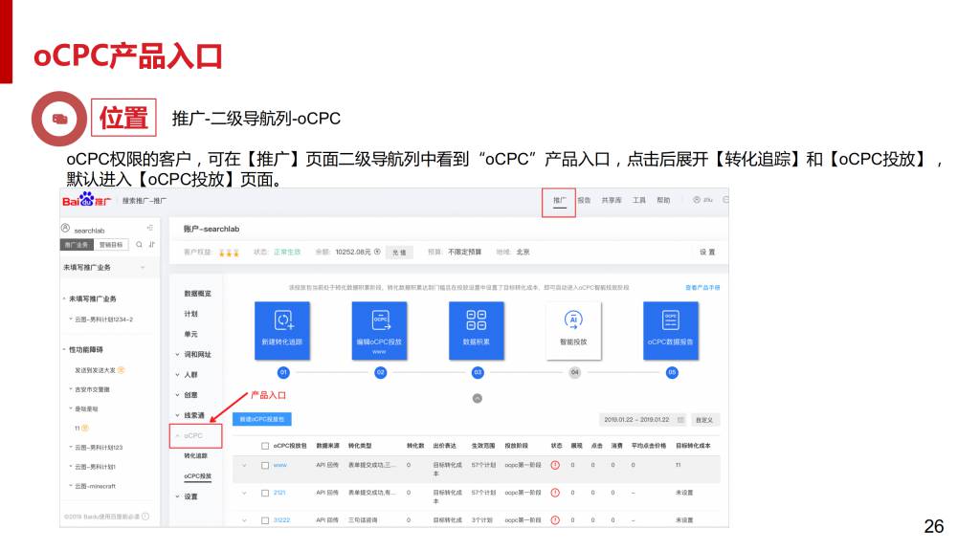Click the red status warning icon for www

[555, 465]
